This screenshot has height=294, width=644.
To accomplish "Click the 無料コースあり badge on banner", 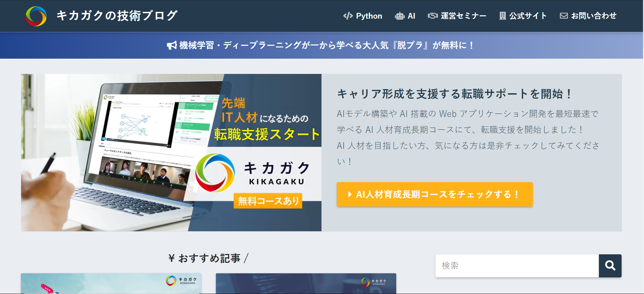I will pos(268,201).
